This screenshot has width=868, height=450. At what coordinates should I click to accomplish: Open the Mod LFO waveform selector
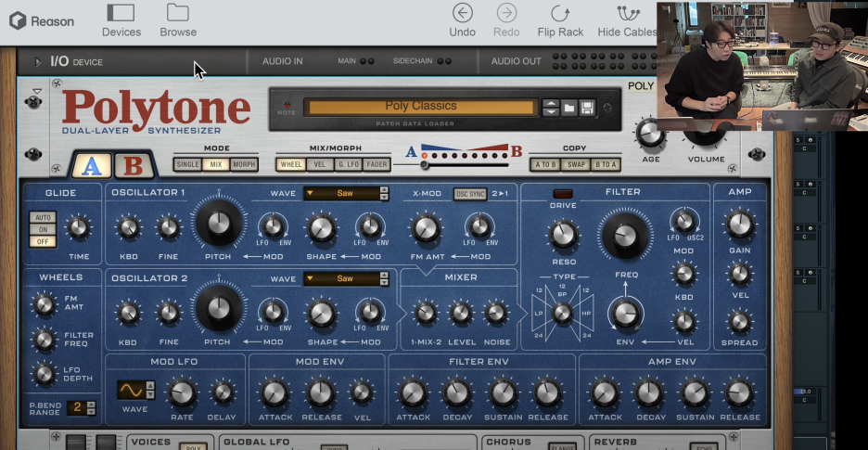(x=131, y=390)
